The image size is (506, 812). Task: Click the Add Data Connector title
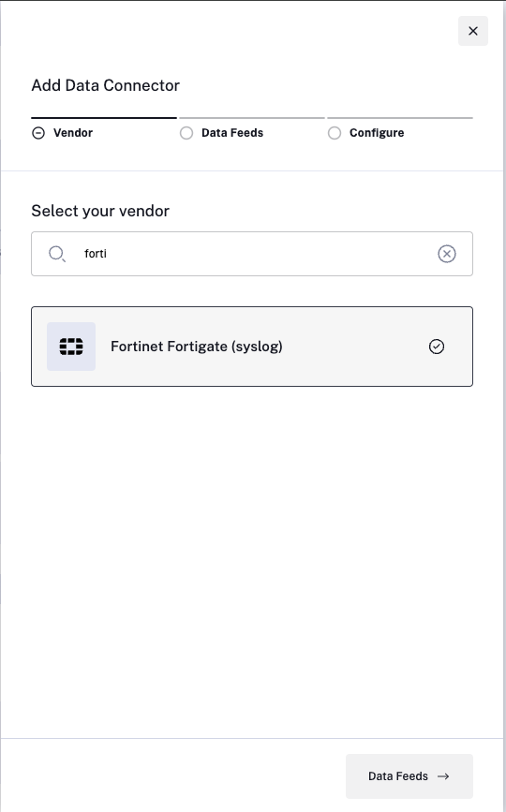pos(106,85)
